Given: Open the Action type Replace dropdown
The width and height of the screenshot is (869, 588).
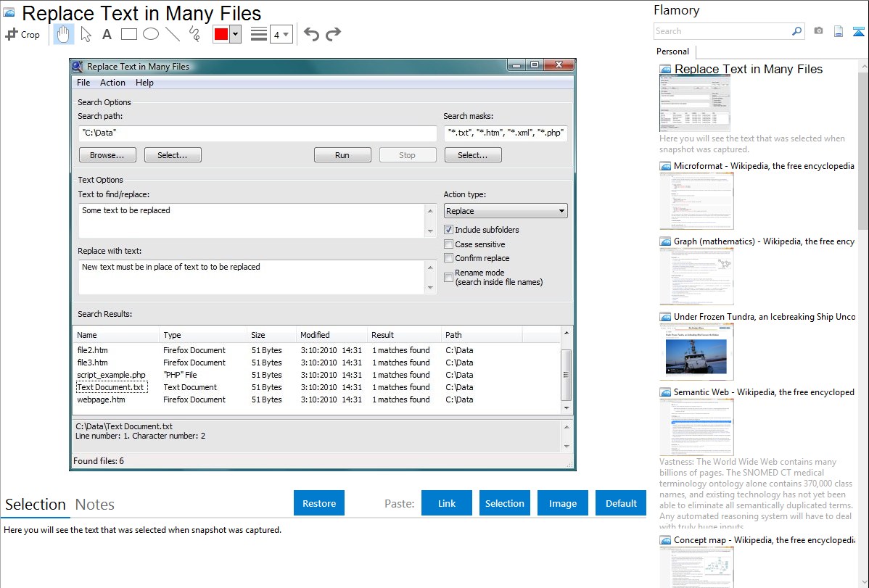Looking at the screenshot, I should pyautogui.click(x=506, y=211).
